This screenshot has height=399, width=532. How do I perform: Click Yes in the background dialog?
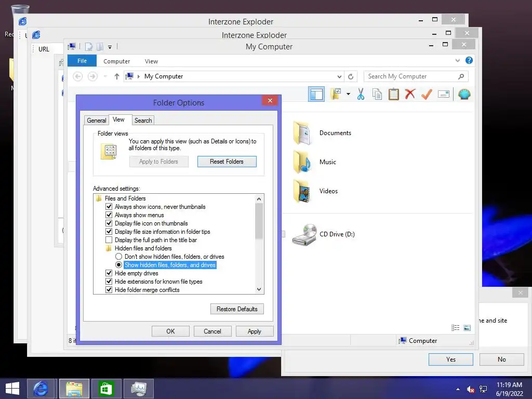coord(451,360)
